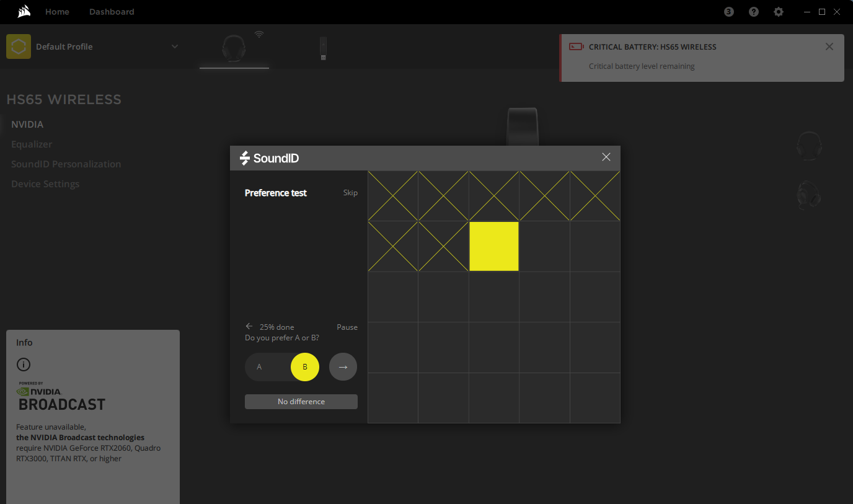Click 'Do you prefer A or B?' text
Image resolution: width=853 pixels, height=504 pixels.
pos(282,338)
